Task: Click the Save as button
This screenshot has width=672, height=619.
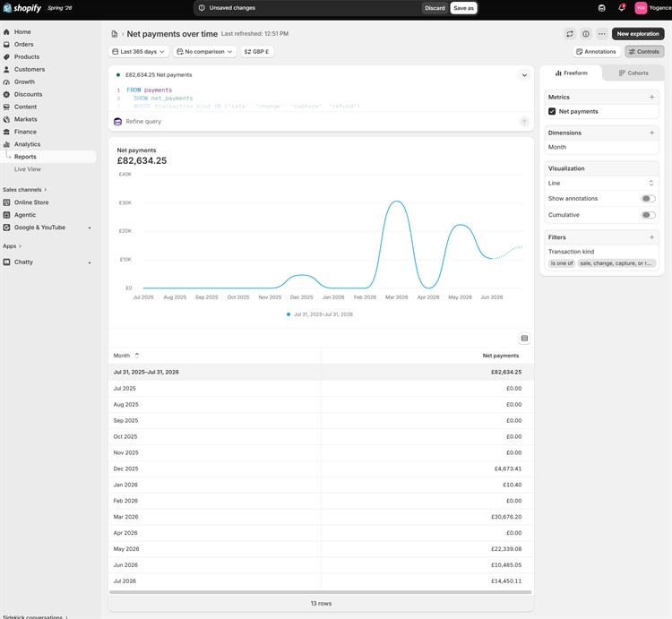Action: point(464,8)
